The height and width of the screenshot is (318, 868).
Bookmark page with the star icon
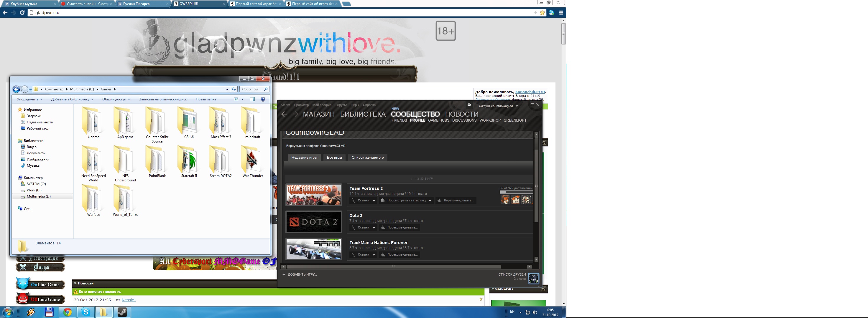(x=542, y=13)
